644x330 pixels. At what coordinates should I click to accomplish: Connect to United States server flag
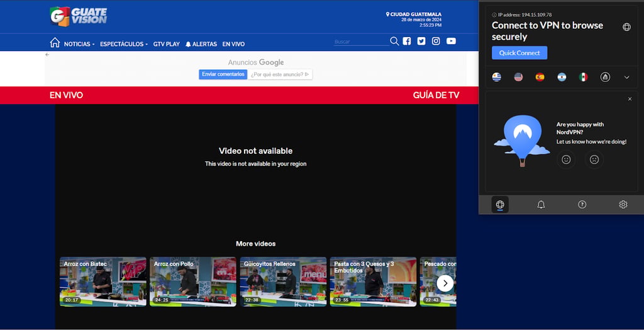518,77
